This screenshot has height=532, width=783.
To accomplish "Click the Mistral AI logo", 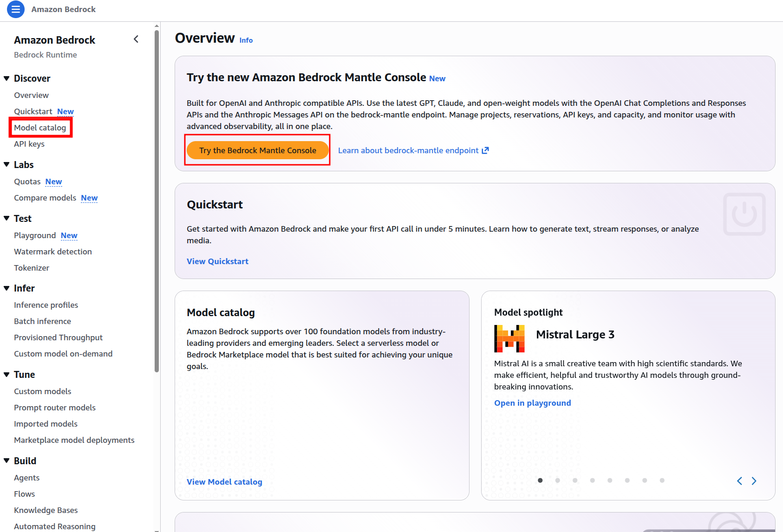I will click(x=509, y=338).
